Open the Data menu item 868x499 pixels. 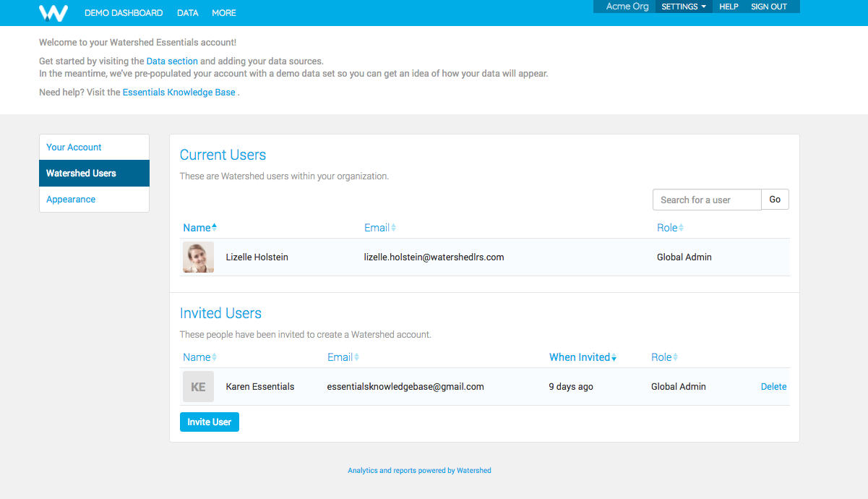[x=188, y=13]
